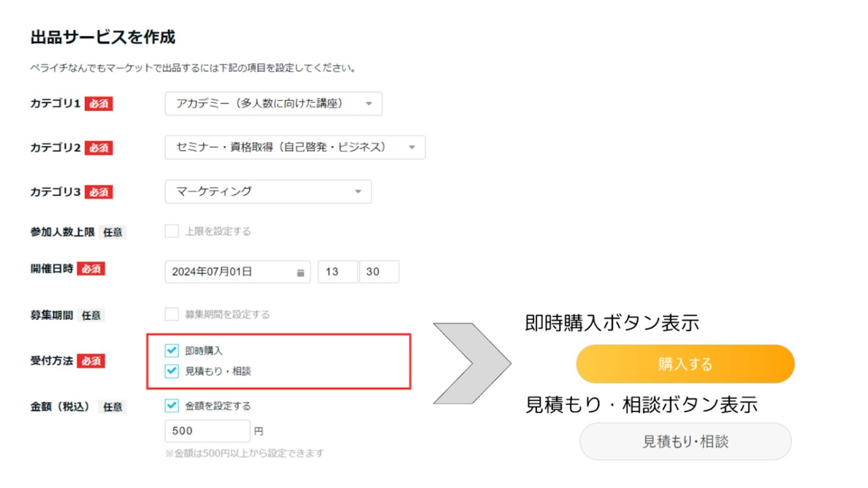Toggle the 金額を設定する checkbox
The image size is (868, 488).
click(172, 406)
